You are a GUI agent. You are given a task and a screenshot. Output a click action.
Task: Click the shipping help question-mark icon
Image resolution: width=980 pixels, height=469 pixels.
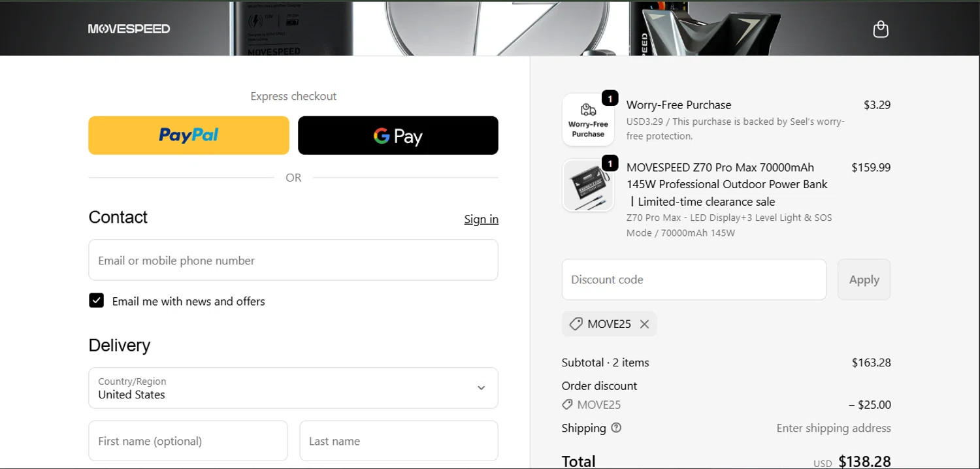(x=616, y=428)
